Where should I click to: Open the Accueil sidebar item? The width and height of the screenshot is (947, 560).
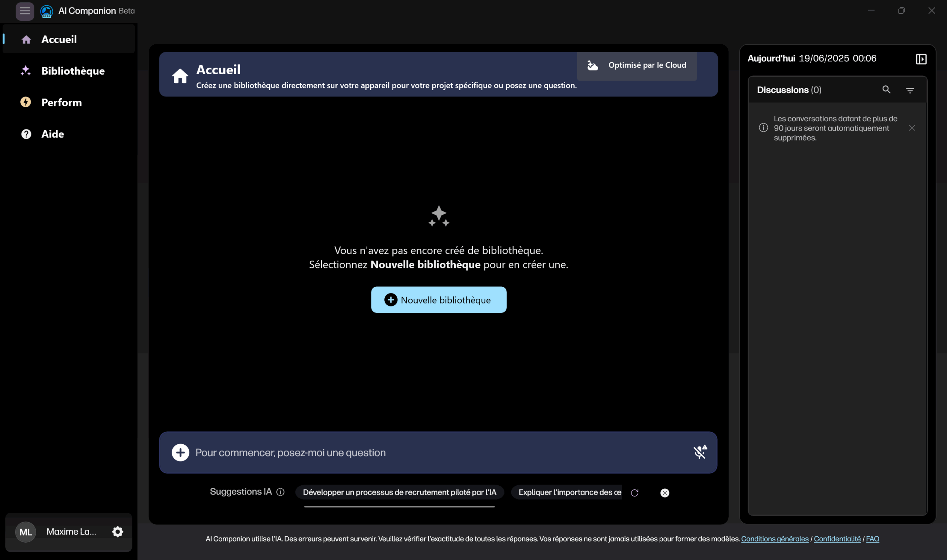pyautogui.click(x=59, y=39)
